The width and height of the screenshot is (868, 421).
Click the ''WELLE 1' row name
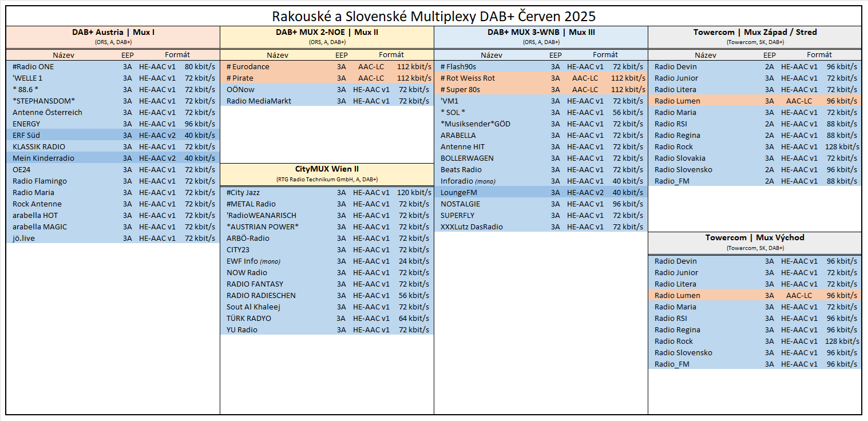click(x=27, y=78)
